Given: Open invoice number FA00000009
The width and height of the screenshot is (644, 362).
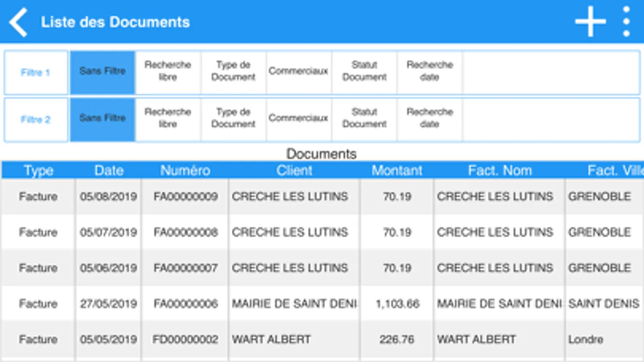Looking at the screenshot, I should coord(185,197).
